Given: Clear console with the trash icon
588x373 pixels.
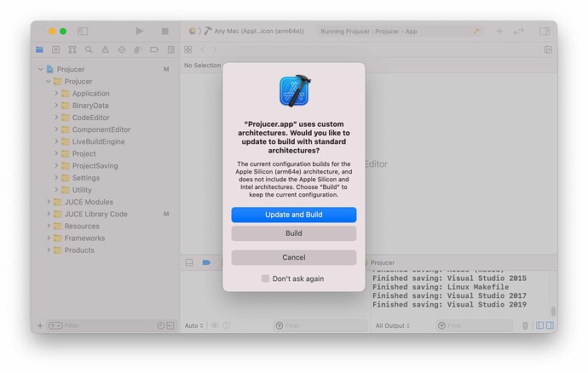Looking at the screenshot, I should [x=525, y=325].
